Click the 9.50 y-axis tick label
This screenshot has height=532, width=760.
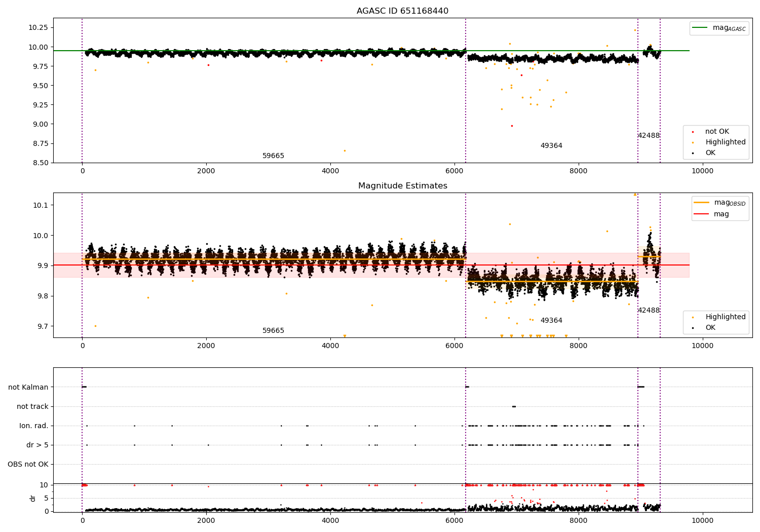40,86
